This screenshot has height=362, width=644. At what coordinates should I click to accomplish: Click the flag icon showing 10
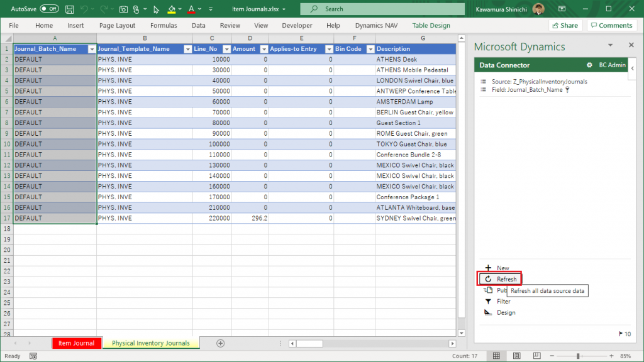click(621, 334)
